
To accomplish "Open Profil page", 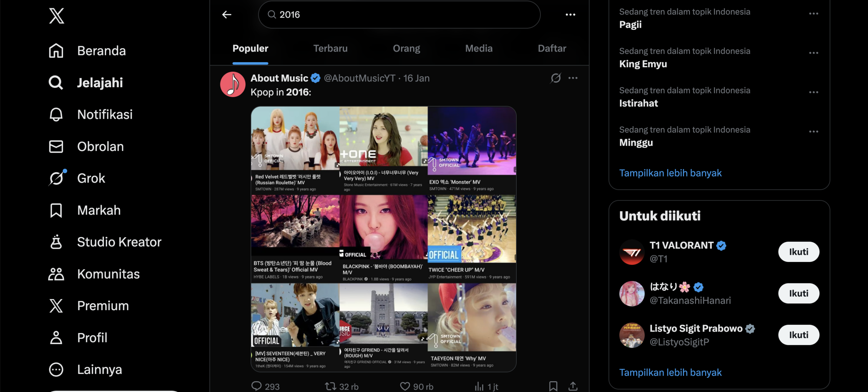I will 78,338.
